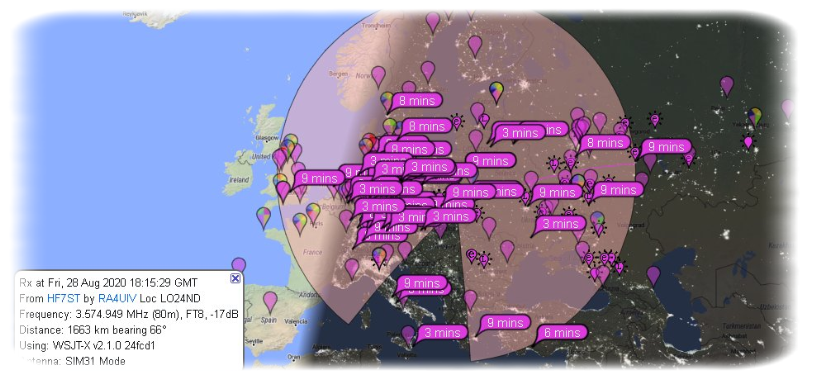Click the lightbulb marker at the far east
816x379 pixels.
[748, 141]
